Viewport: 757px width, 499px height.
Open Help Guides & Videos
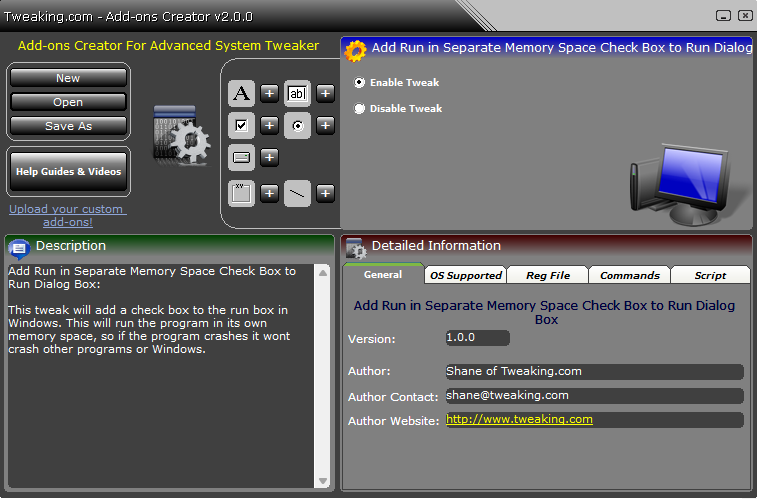click(68, 171)
